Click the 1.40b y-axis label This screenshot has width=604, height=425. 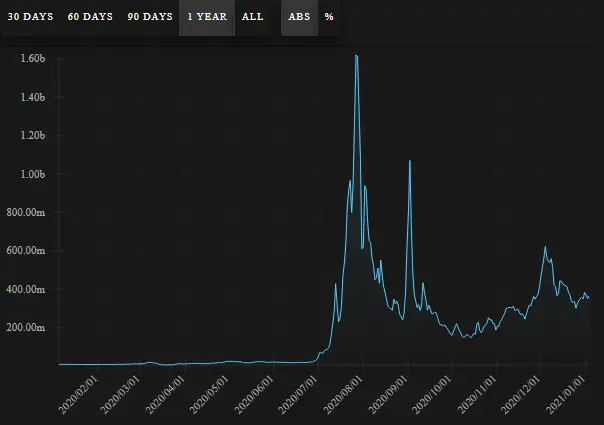click(33, 97)
